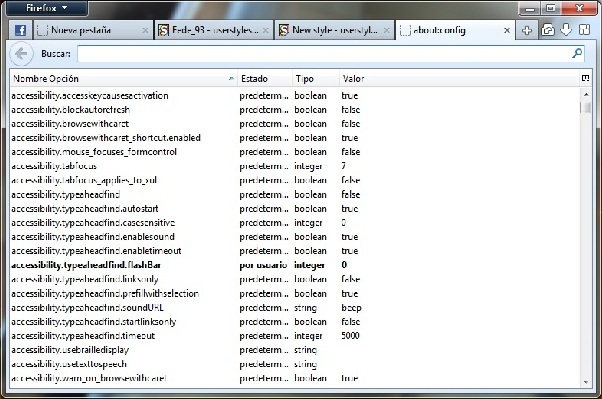Click the value 7 of accessibility.tabfocus
The width and height of the screenshot is (602, 399).
tap(343, 166)
